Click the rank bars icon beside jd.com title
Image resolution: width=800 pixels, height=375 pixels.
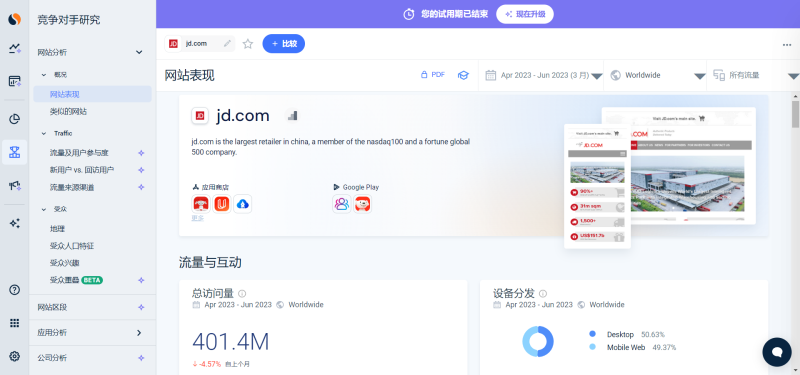(292, 116)
